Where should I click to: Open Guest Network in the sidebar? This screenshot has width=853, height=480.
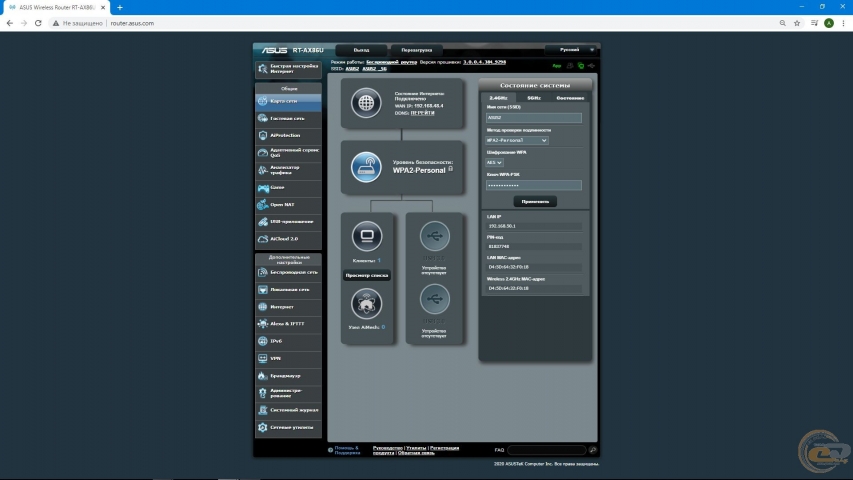pyautogui.click(x=288, y=118)
